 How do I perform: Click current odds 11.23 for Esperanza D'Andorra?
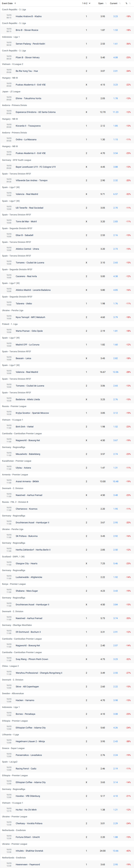pyautogui.click(x=115, y=112)
